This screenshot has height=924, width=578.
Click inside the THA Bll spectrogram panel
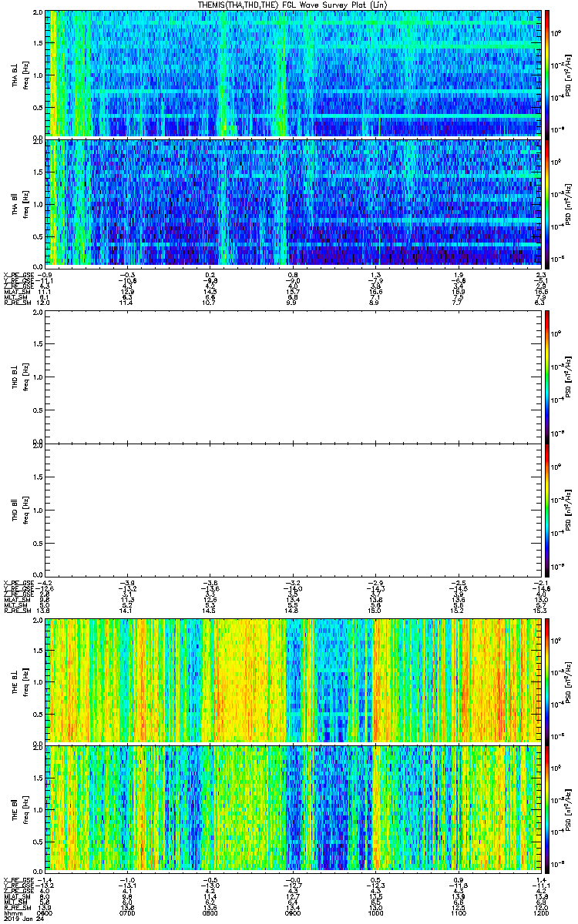click(x=294, y=203)
